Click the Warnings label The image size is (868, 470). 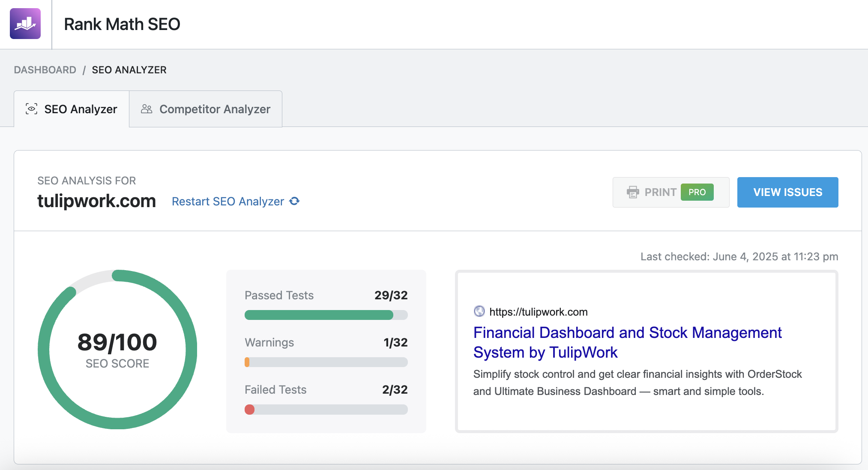269,342
